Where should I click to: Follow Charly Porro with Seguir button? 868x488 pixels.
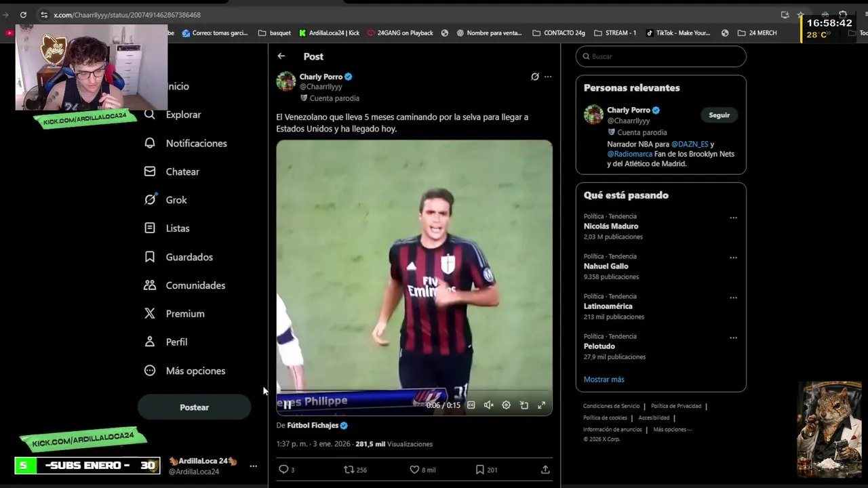719,115
